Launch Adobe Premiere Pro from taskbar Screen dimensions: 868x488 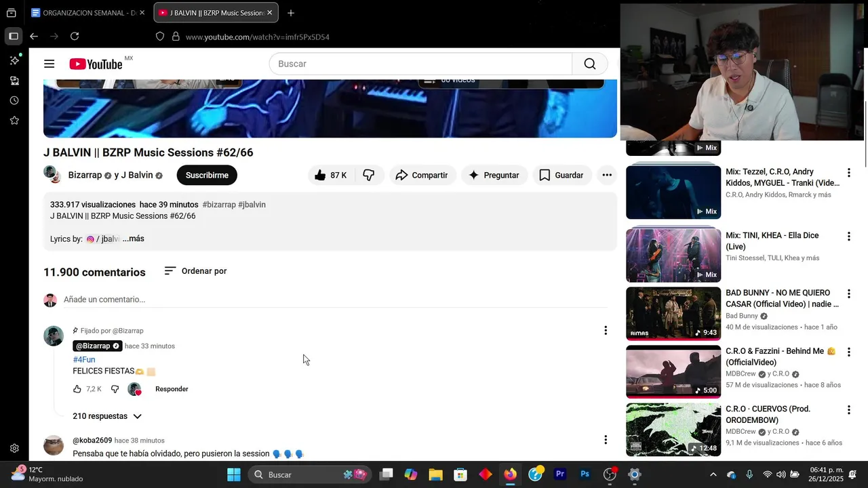coord(560,474)
